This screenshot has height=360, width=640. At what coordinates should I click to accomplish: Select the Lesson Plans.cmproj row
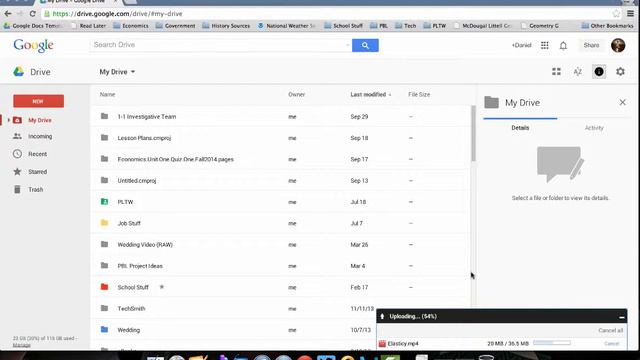pos(281,138)
